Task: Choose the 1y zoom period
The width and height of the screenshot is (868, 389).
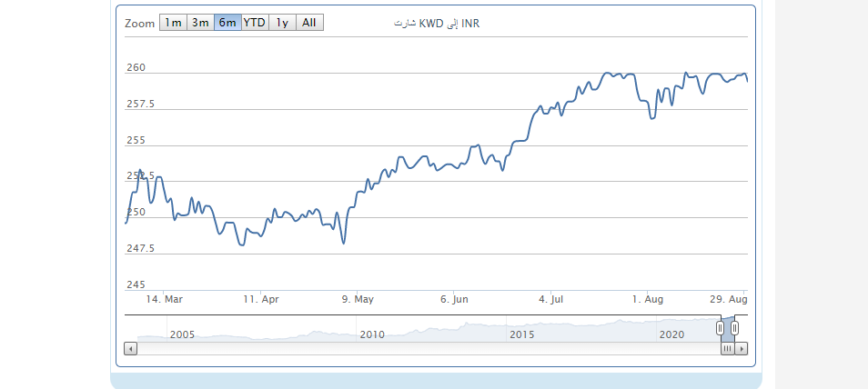Action: click(282, 23)
